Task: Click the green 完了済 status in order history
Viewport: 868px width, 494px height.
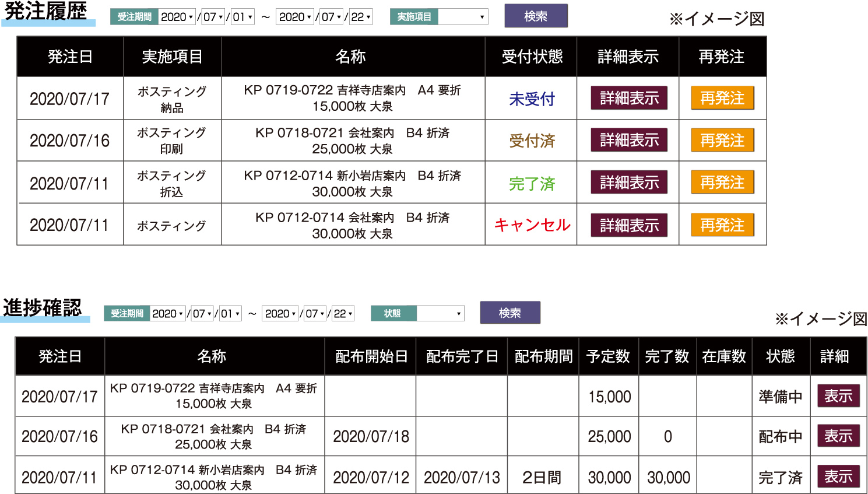Action: tap(532, 184)
